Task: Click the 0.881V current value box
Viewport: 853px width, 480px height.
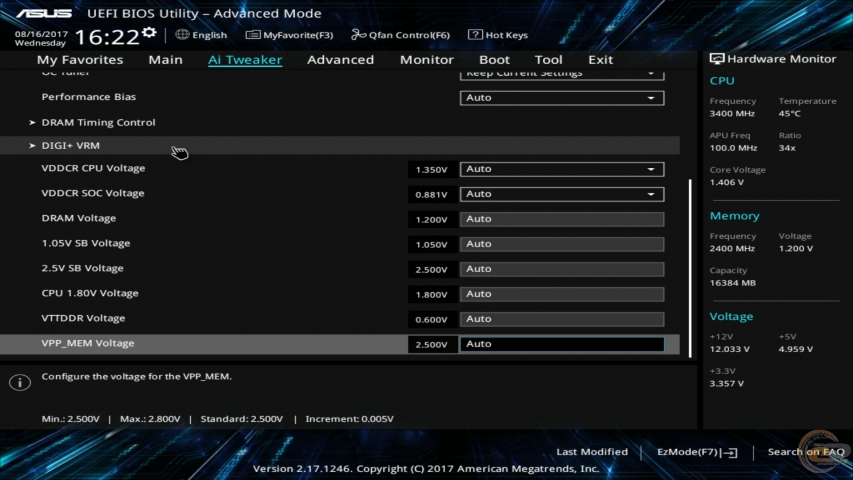Action: pos(432,195)
